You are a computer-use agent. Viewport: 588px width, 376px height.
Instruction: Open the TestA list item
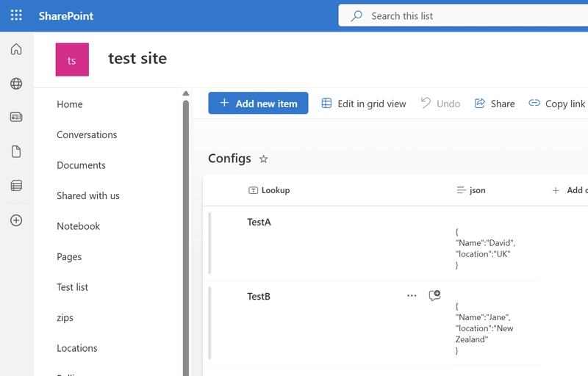pyautogui.click(x=259, y=222)
